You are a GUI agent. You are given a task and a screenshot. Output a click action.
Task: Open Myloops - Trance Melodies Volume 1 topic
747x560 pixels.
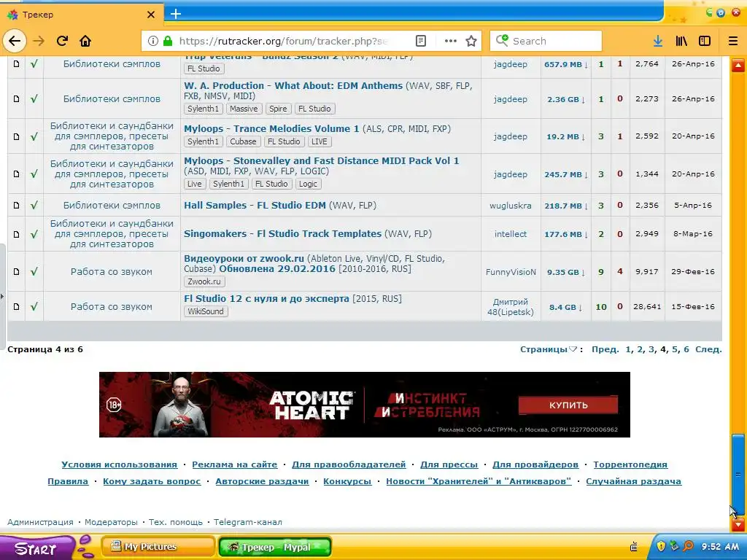point(271,128)
